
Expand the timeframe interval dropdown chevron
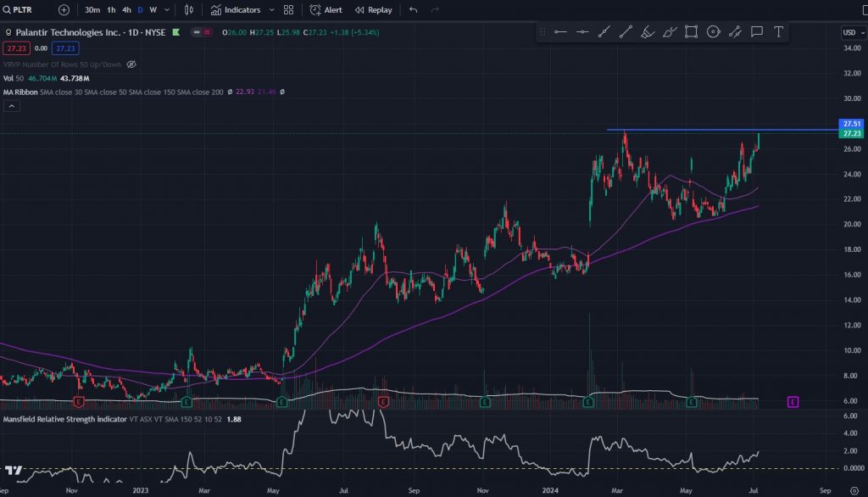166,10
